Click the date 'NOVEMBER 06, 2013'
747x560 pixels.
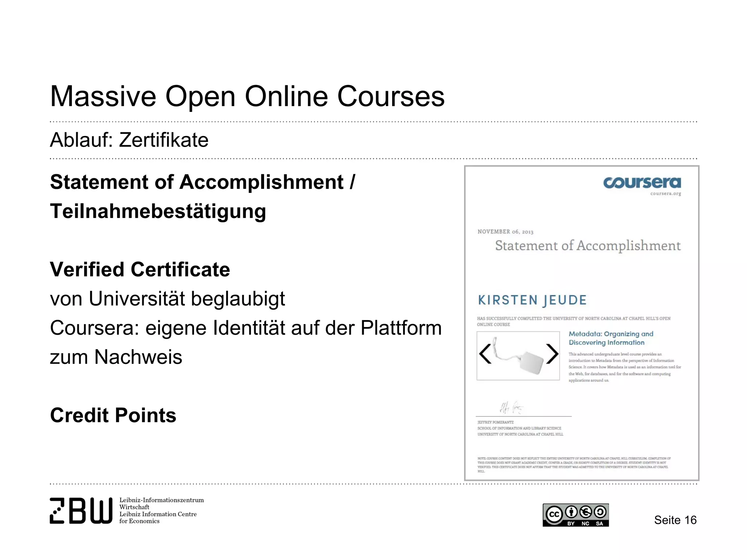[x=506, y=232]
